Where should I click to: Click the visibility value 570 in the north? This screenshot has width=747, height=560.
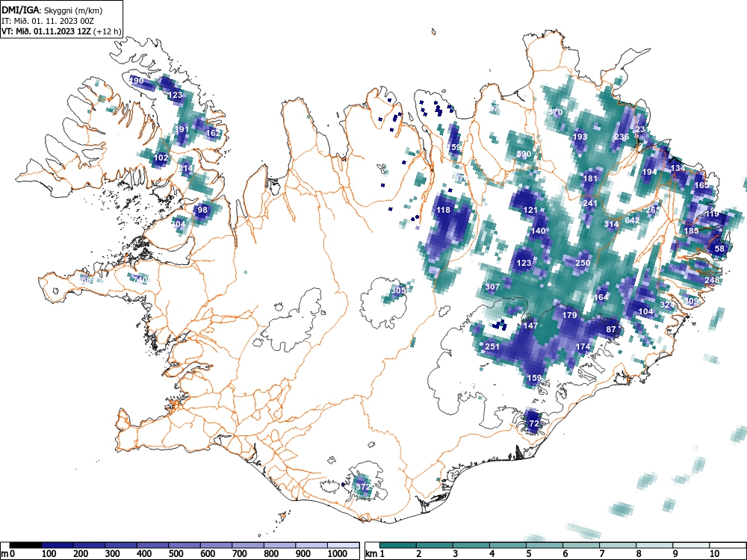point(556,112)
